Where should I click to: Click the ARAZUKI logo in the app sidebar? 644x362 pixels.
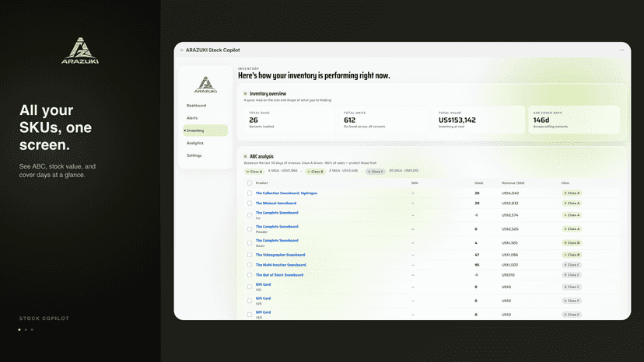pyautogui.click(x=205, y=85)
